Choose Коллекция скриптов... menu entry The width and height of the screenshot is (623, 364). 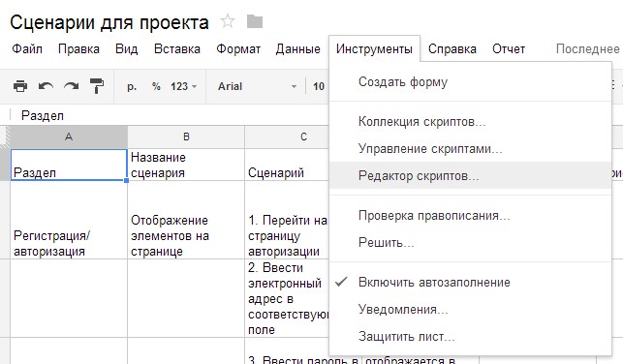click(x=471, y=121)
